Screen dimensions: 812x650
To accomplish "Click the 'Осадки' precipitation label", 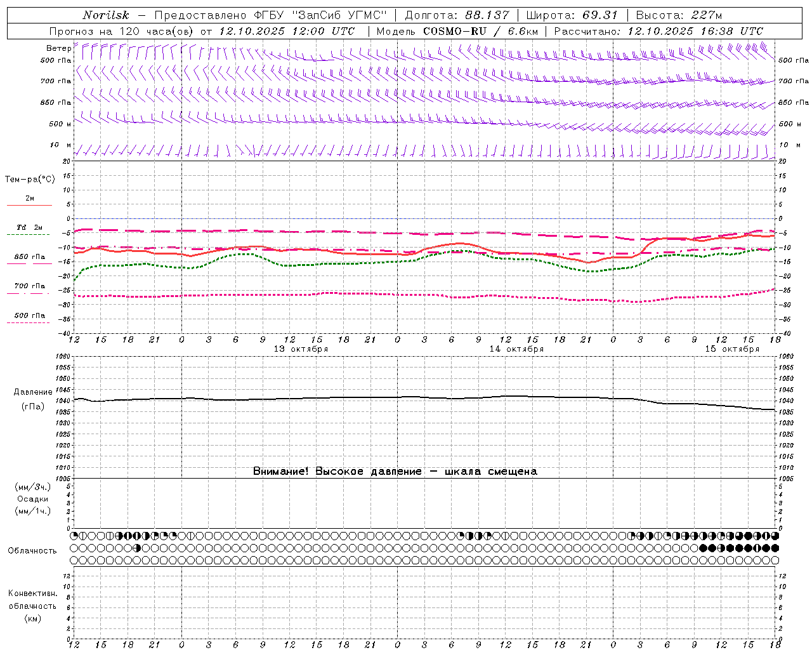I will pos(33,499).
